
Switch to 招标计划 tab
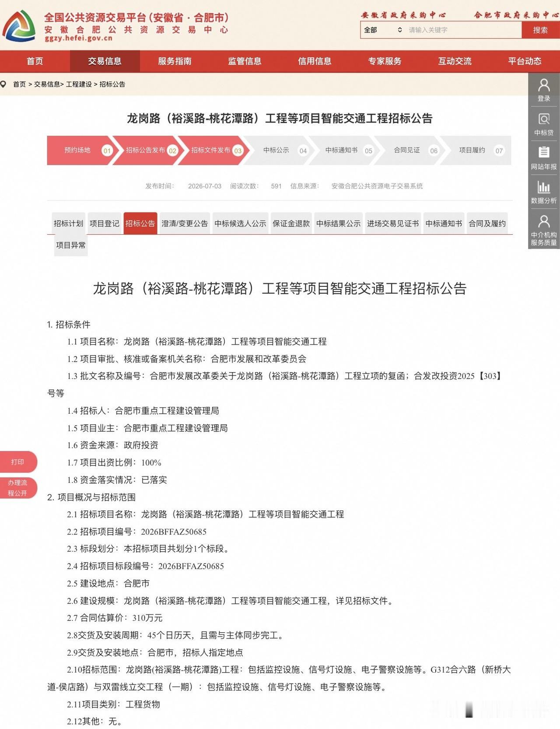(x=69, y=223)
